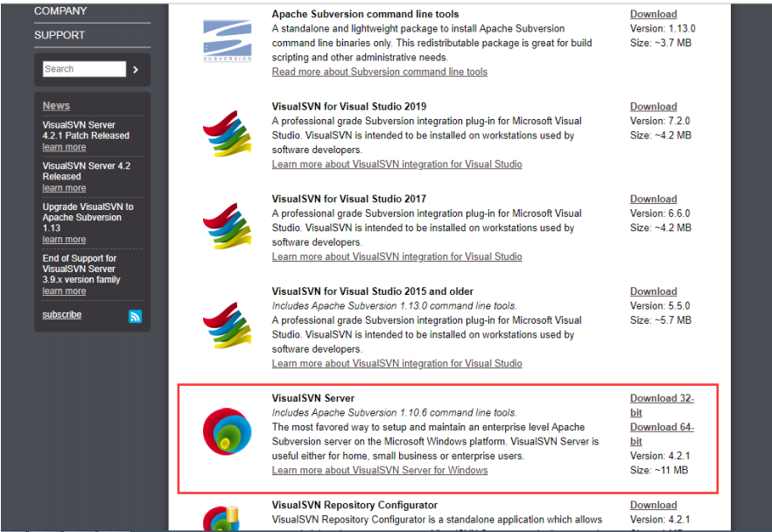This screenshot has height=532, width=772.
Task: Click 'Includes Apache Subversion 1.13.0 command line tools'
Action: pyautogui.click(x=395, y=306)
